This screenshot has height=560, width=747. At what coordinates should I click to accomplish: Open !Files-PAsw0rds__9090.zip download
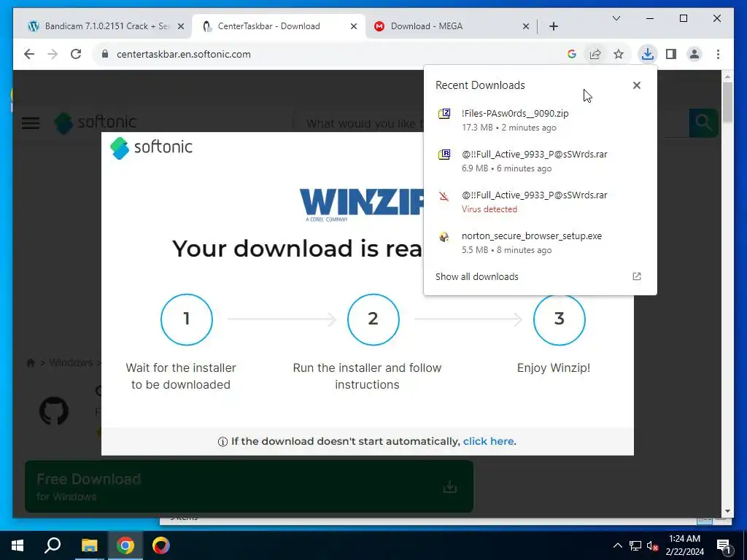[x=540, y=120]
